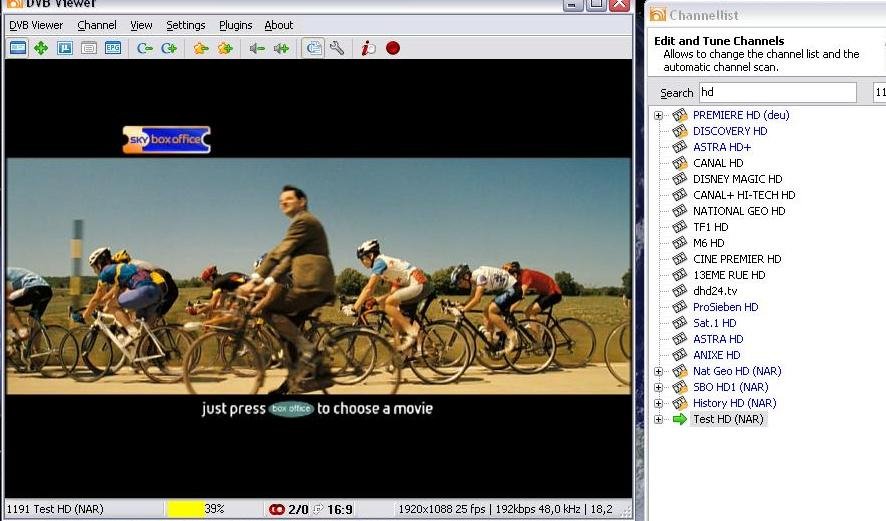Click the channel info 'i' icon

(x=368, y=48)
